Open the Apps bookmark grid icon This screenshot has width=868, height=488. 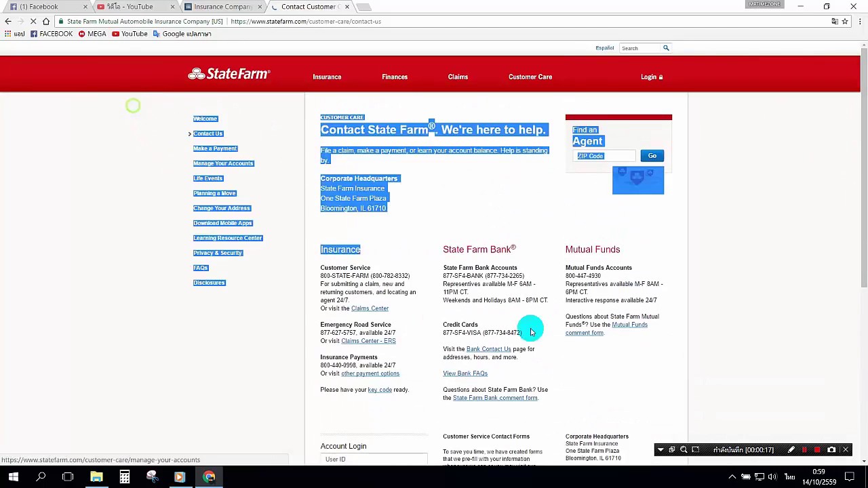tap(8, 34)
